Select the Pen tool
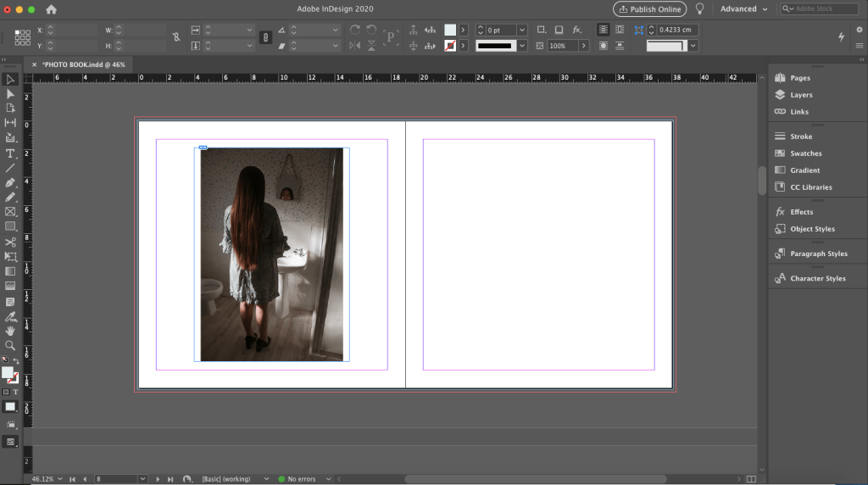 [x=10, y=182]
